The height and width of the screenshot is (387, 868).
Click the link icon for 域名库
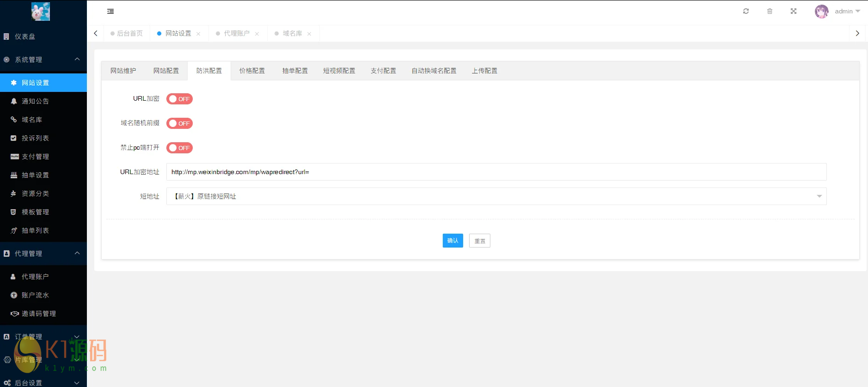(14, 120)
